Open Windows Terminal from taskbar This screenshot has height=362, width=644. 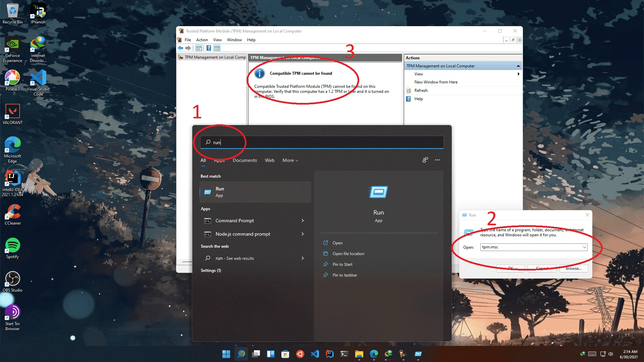[344, 354]
